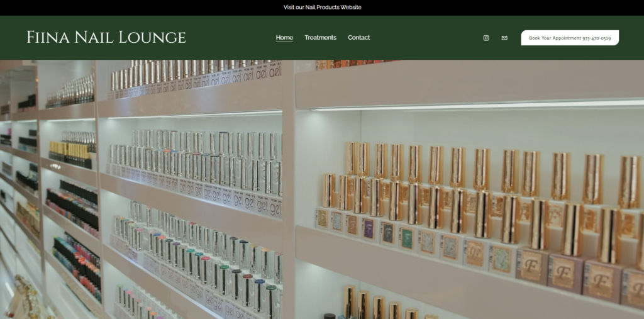Click the purple color swatch box on right shelf
Screen dimensions: 644x319
[x=369, y=228]
